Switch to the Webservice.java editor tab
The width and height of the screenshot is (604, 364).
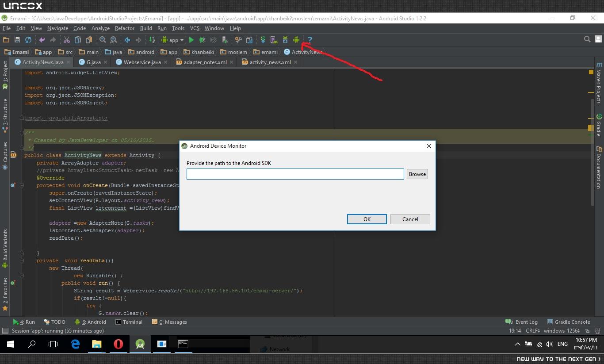[142, 62]
